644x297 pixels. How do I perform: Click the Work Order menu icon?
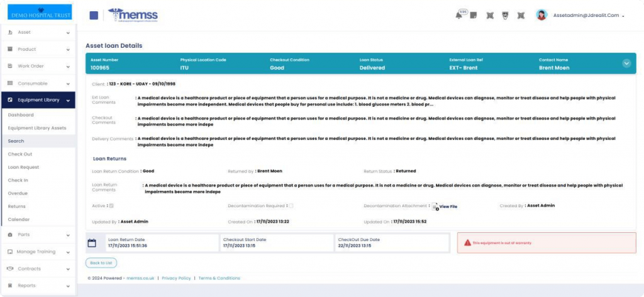(x=10, y=66)
